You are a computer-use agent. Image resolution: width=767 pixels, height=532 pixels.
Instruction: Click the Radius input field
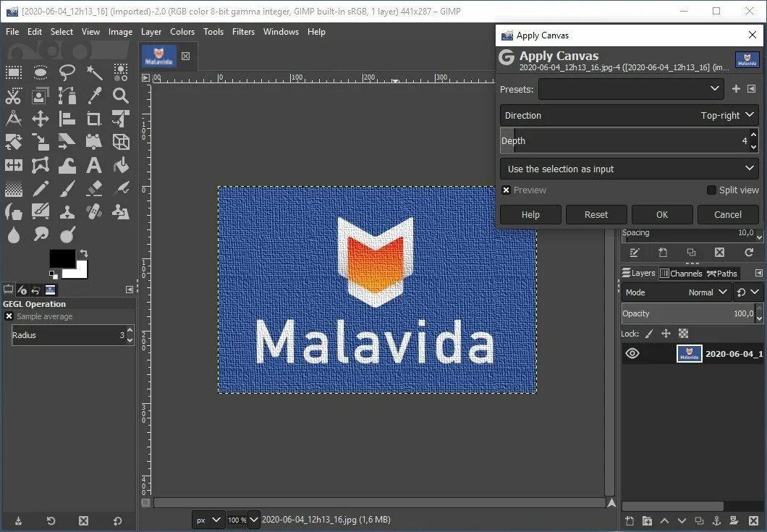69,335
